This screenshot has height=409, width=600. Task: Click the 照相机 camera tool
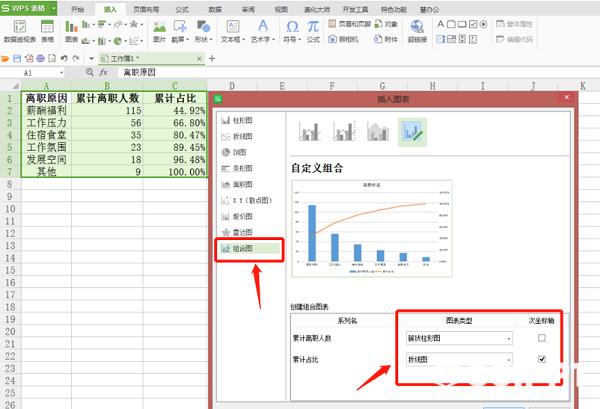pyautogui.click(x=344, y=39)
